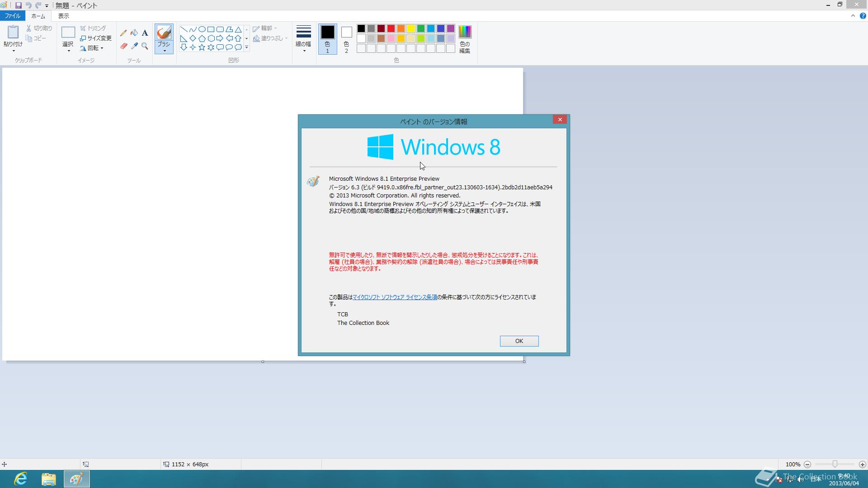
Task: Select the Fill with color bucket tool
Action: (x=134, y=33)
